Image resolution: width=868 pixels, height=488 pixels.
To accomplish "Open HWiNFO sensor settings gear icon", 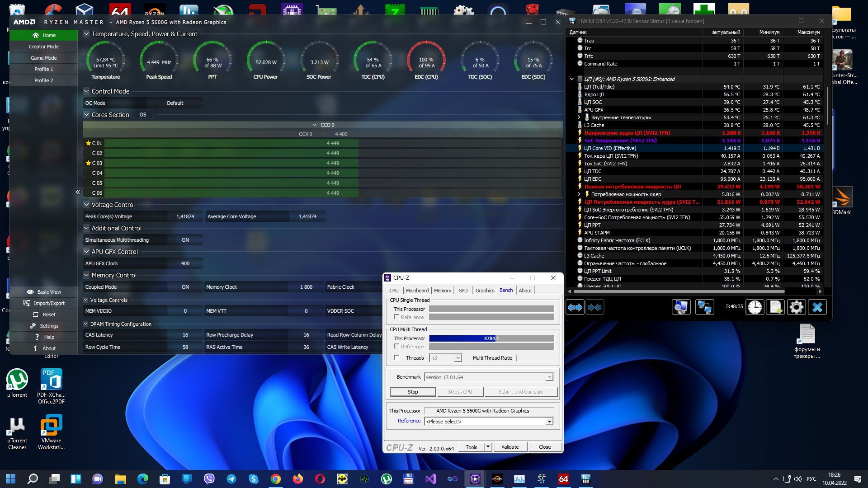I will (796, 307).
